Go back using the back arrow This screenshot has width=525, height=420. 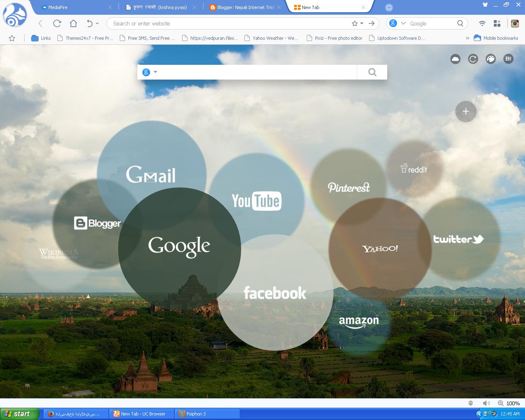[40, 24]
